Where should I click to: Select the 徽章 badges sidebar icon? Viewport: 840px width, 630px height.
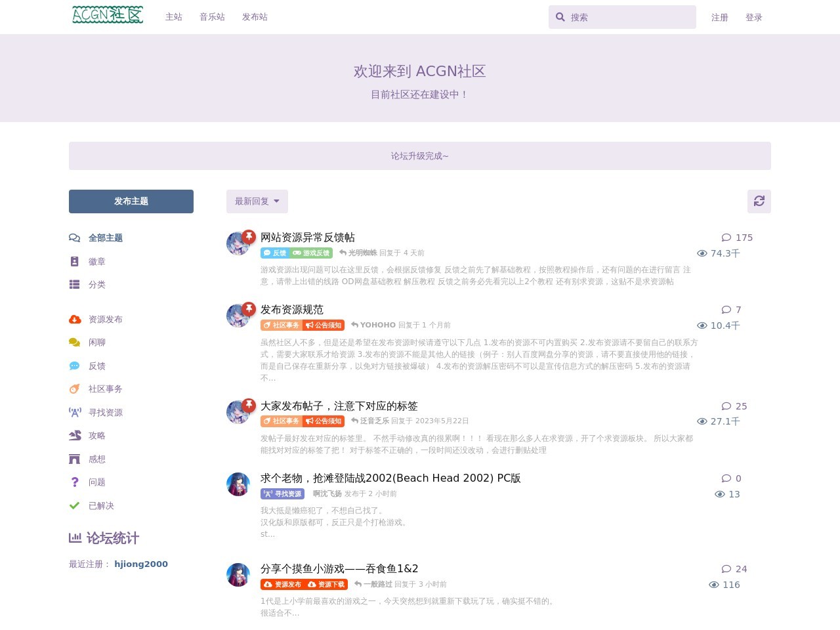(75, 261)
